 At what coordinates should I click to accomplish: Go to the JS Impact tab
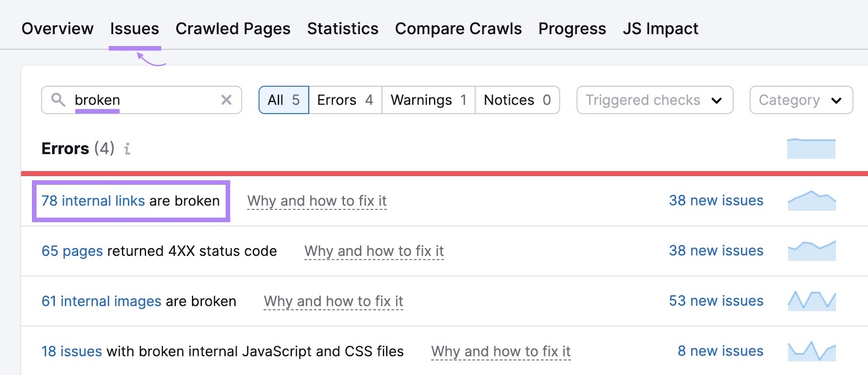pyautogui.click(x=660, y=28)
